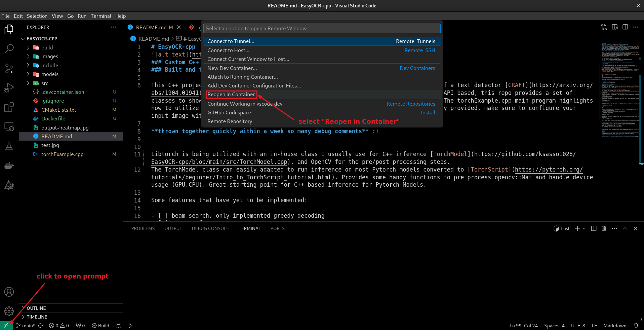Click the Ln 99, Col 24 cursor position
The image size is (644, 330).
(523, 326)
